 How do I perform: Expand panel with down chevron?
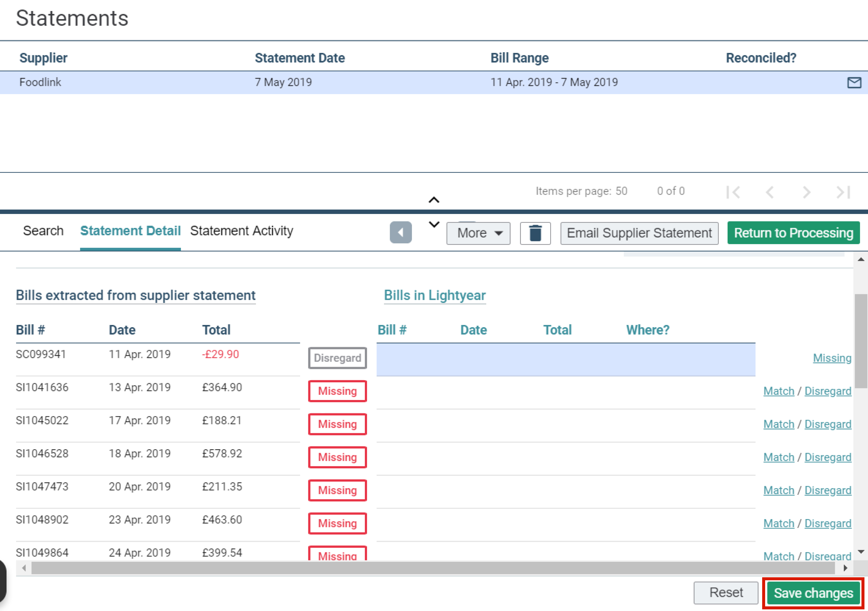point(434,224)
